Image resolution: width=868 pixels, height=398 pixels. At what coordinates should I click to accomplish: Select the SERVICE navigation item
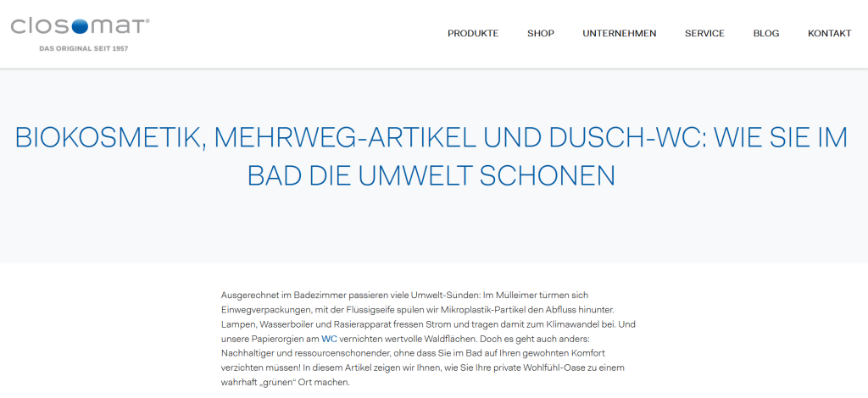(x=704, y=33)
